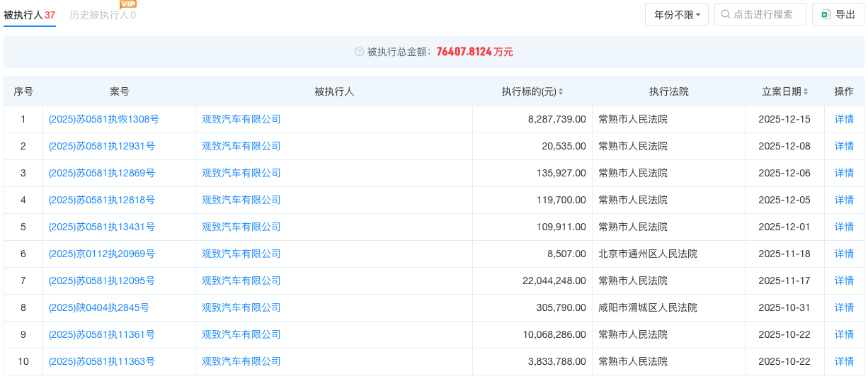Click 观致汽车有限公司 in row 8
The image size is (868, 379).
[241, 307]
